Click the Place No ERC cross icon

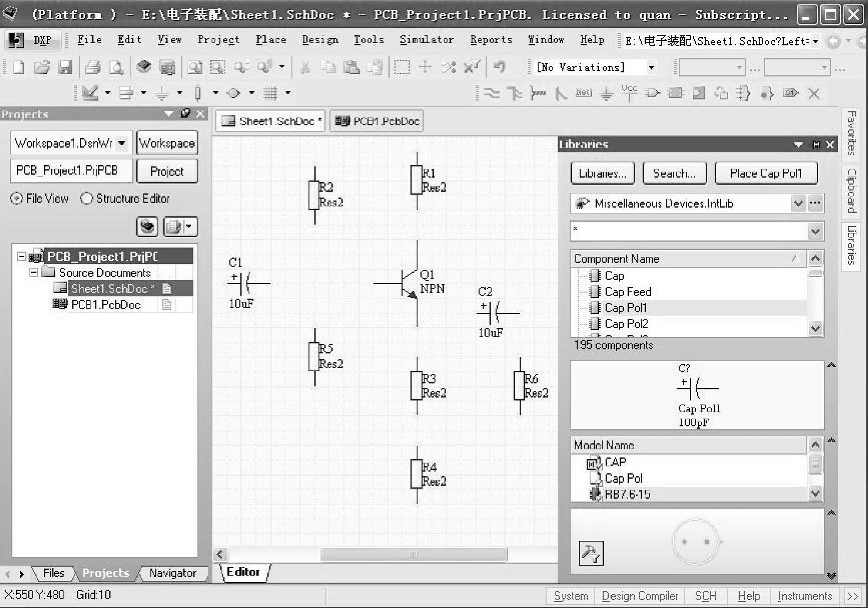[x=814, y=93]
